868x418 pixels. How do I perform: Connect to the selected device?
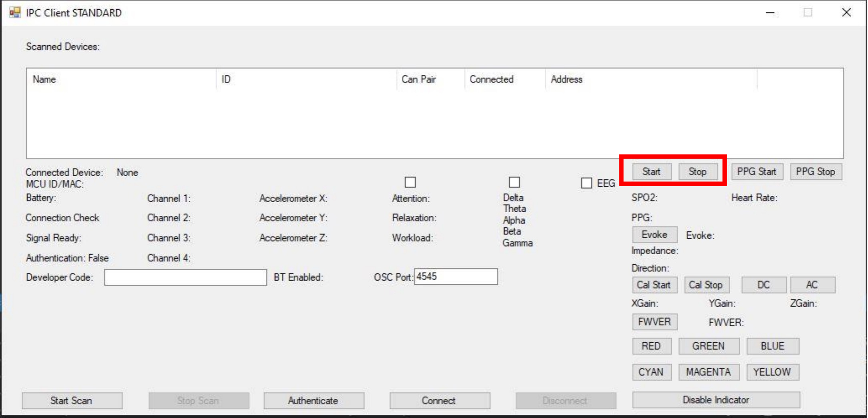[x=439, y=400]
